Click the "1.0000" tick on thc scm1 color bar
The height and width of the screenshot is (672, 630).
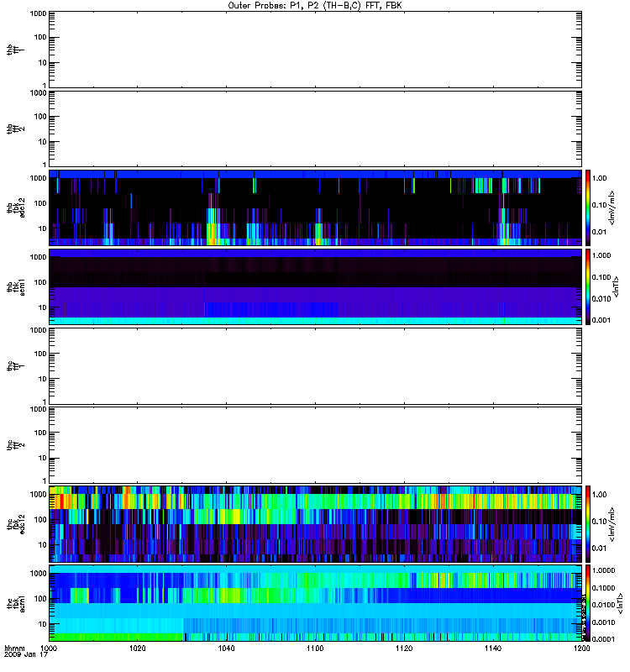[x=603, y=570]
